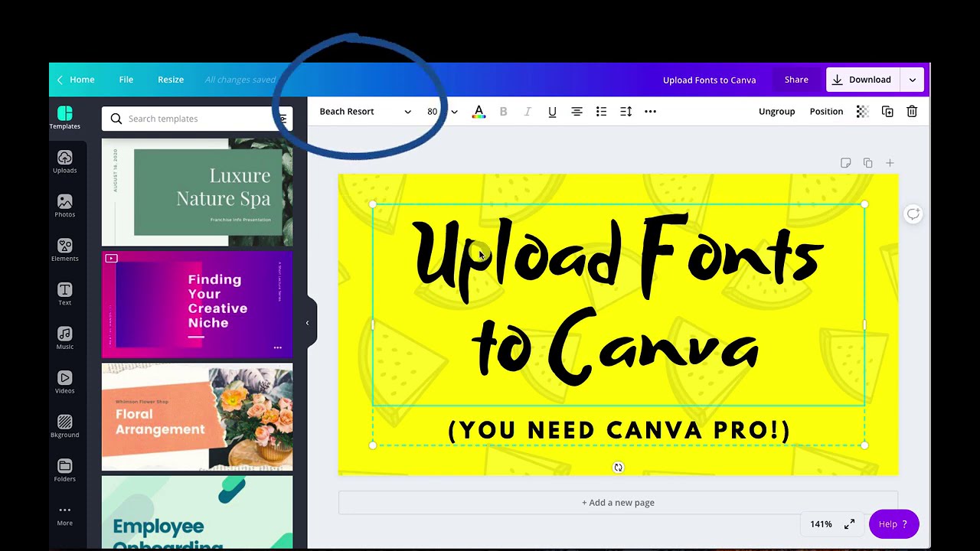Expand the Download options arrow
Image resolution: width=980 pixels, height=551 pixels.
[912, 80]
